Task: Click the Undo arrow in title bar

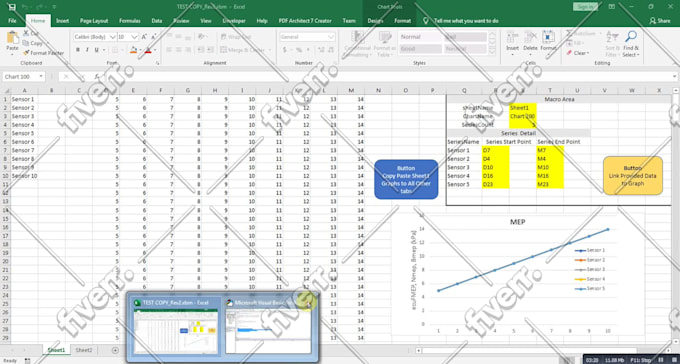Action: click(25, 7)
